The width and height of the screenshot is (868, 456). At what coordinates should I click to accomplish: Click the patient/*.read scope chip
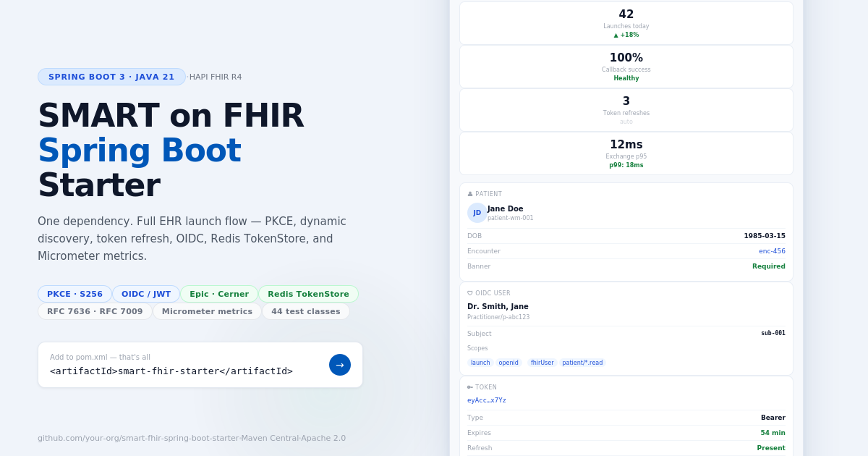pyautogui.click(x=582, y=363)
